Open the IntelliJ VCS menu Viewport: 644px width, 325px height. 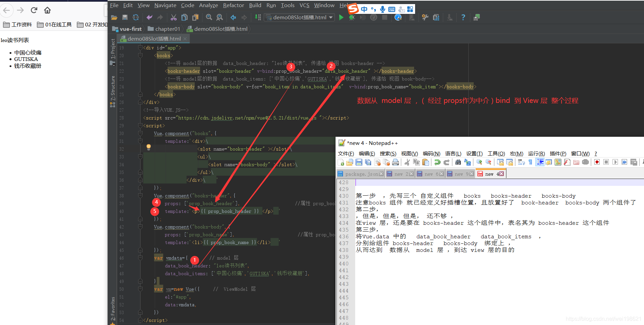304,5
